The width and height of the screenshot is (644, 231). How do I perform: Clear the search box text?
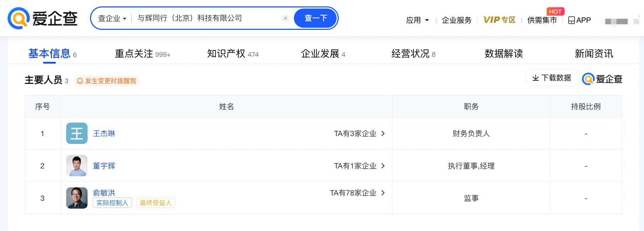click(285, 18)
